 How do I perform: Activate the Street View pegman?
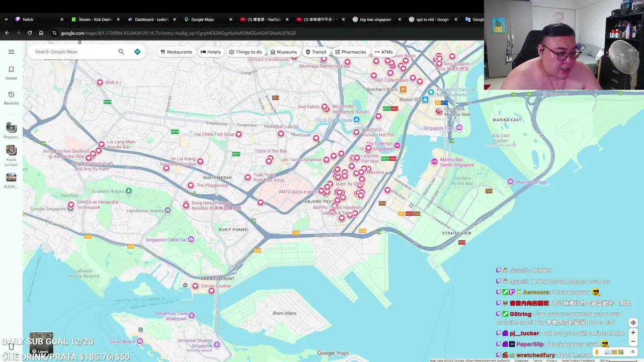pos(598,352)
